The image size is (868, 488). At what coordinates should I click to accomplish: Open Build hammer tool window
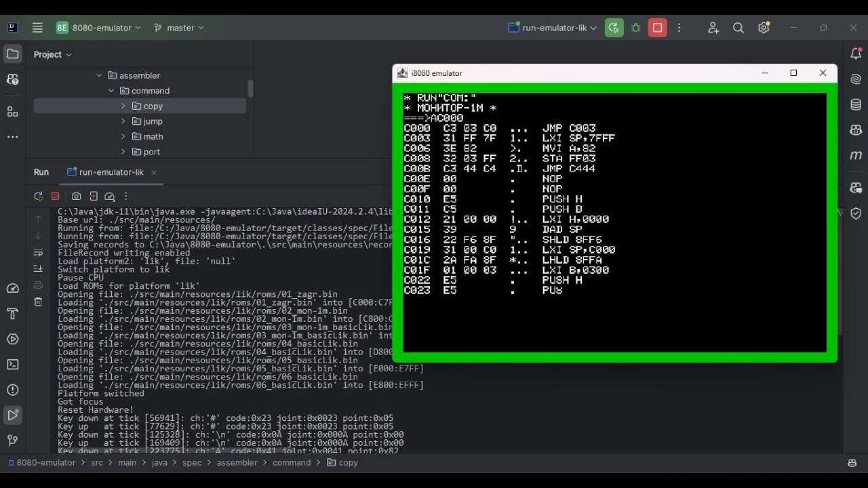click(12, 313)
